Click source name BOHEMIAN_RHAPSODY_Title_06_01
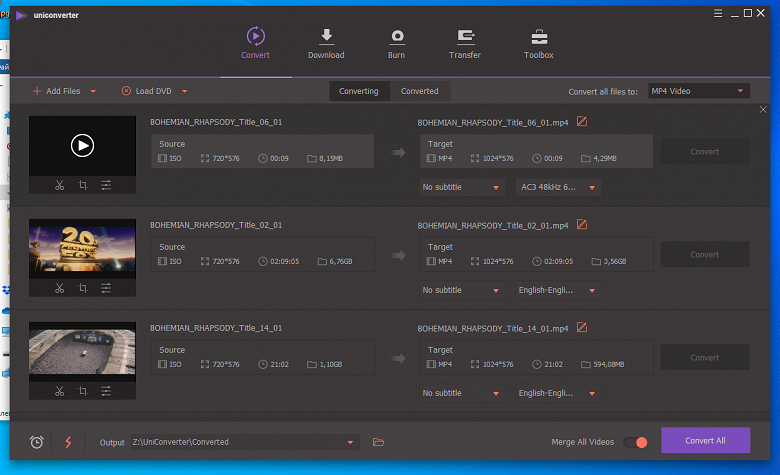The width and height of the screenshot is (780, 475). pyautogui.click(x=216, y=122)
